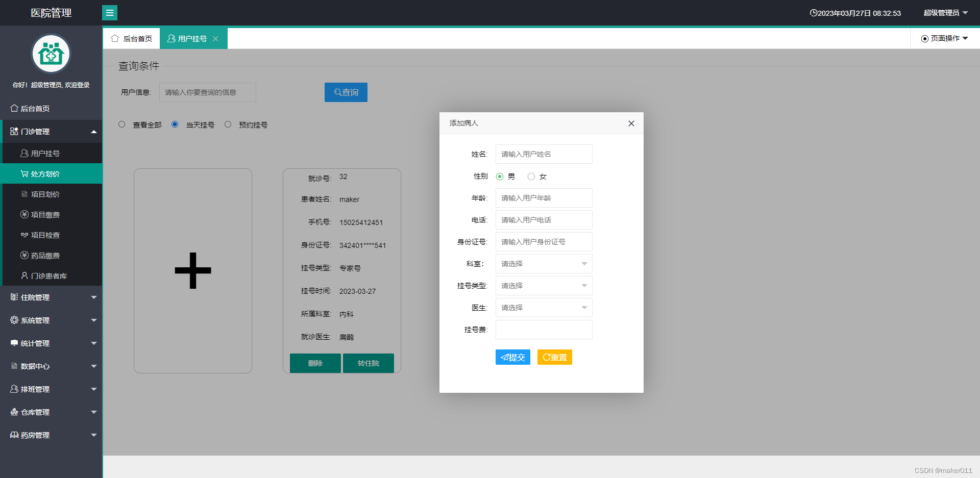Image resolution: width=980 pixels, height=478 pixels.
Task: Click 转住院 on maker's patient card
Action: click(369, 363)
